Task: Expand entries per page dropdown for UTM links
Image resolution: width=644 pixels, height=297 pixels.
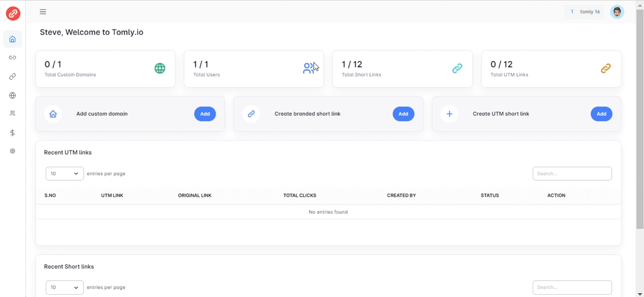Action: tap(65, 174)
